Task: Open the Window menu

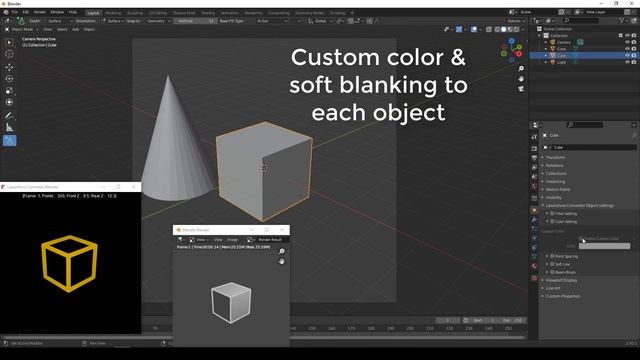Action: (57, 12)
